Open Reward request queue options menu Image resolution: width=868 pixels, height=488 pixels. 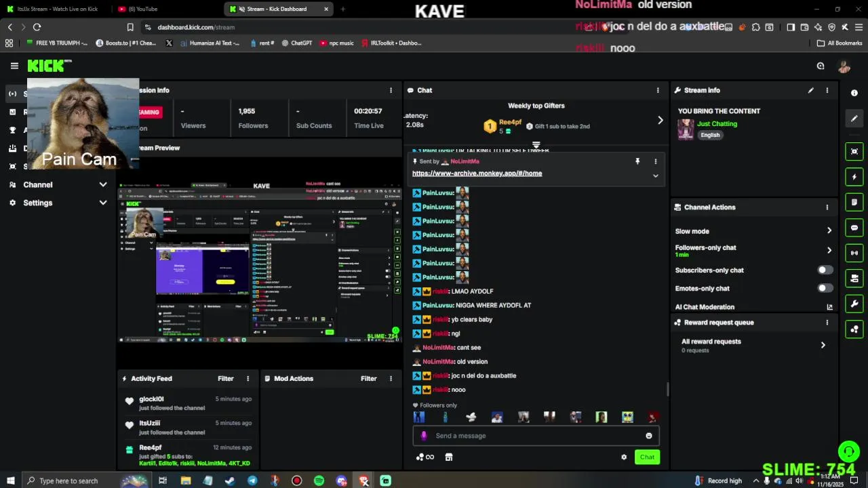coord(827,323)
